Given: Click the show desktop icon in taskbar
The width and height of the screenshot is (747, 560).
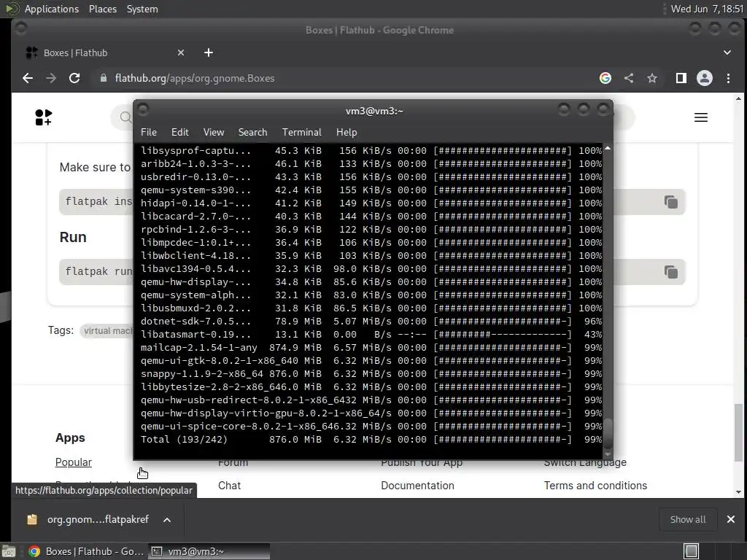Looking at the screenshot, I should tap(9, 551).
